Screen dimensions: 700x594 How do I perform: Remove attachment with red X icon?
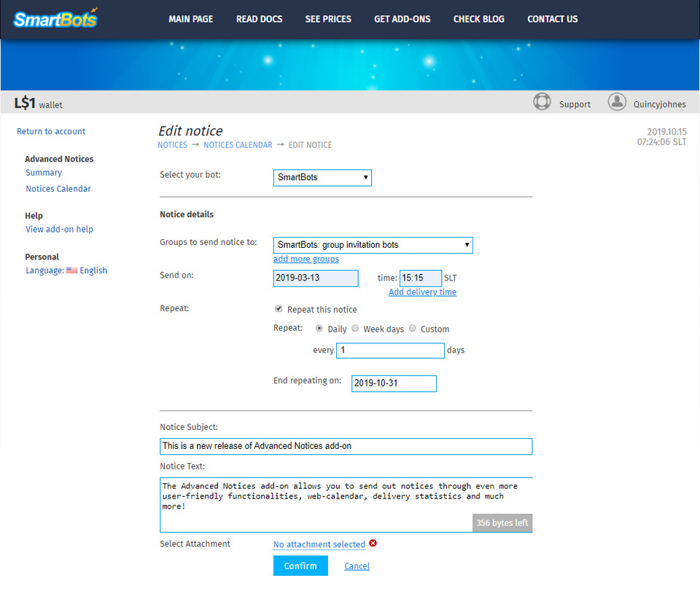point(373,543)
